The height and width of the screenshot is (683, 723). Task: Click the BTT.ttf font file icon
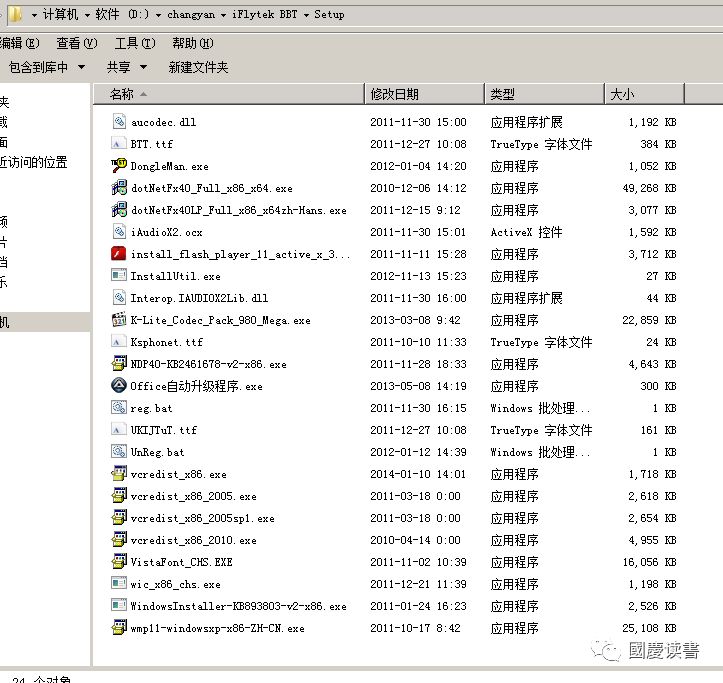coord(119,144)
